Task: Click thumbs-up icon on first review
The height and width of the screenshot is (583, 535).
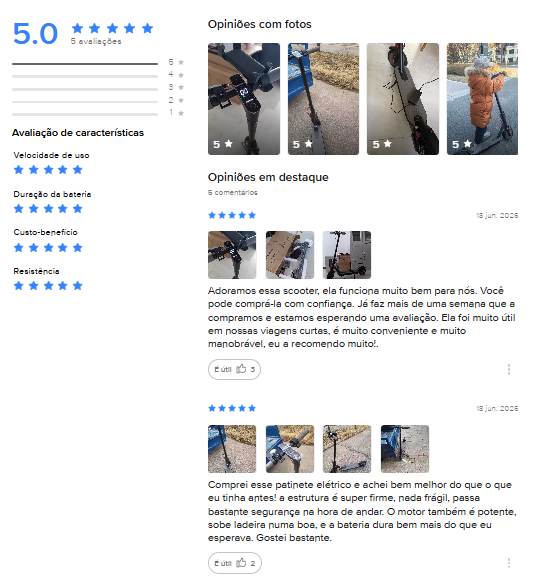Action: click(x=241, y=369)
